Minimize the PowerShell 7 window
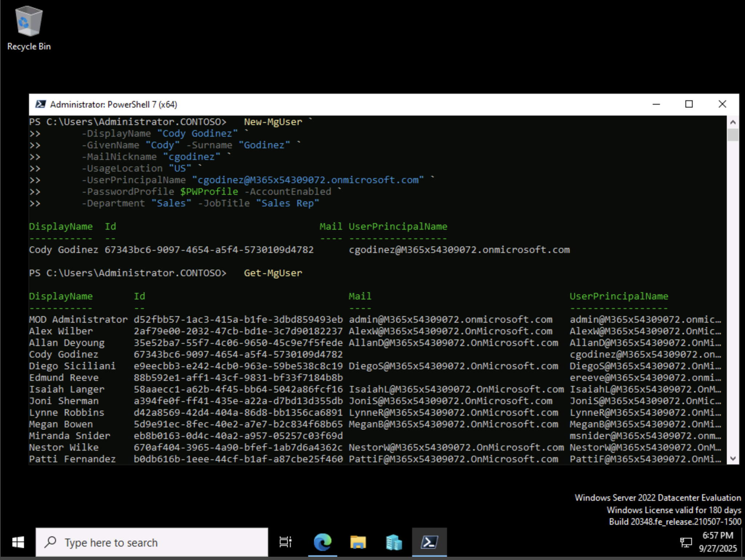 [x=656, y=104]
